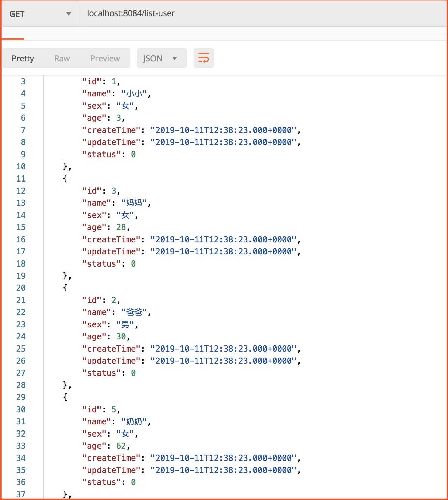Click createTime value on line 25
Viewport: 448px width, 500px height.
coord(223,349)
